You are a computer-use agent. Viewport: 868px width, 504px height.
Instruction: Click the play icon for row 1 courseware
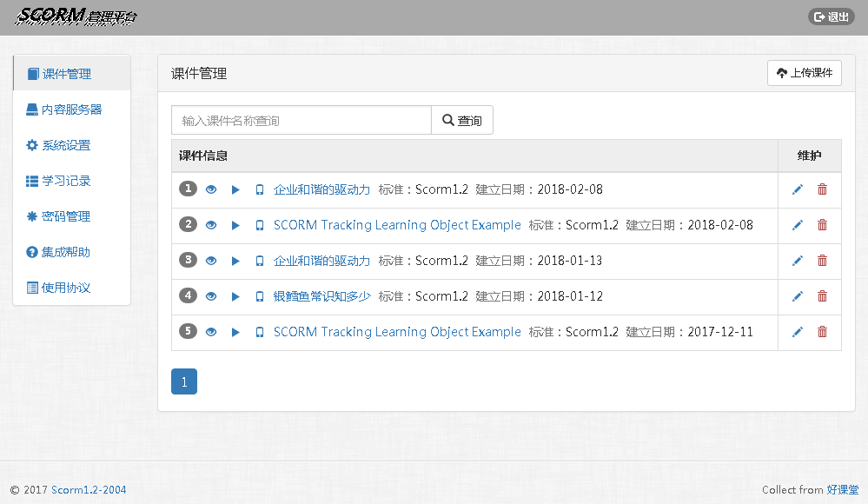tap(235, 189)
